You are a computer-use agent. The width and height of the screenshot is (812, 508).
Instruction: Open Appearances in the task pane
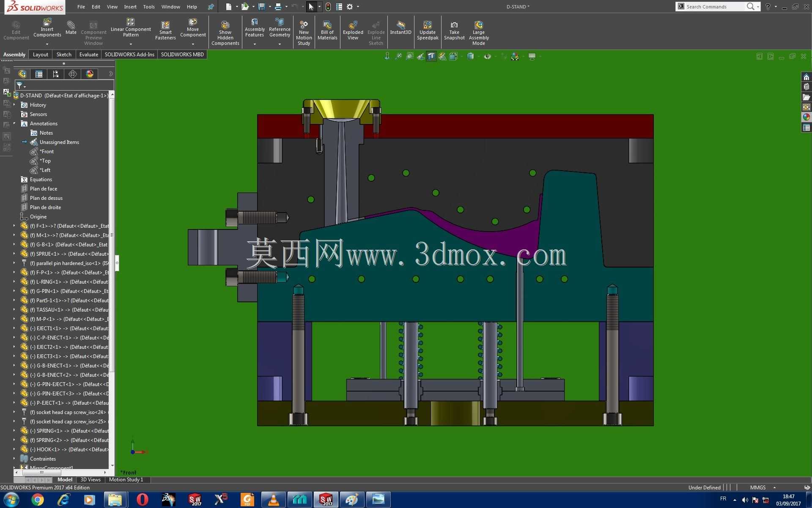[x=807, y=117]
